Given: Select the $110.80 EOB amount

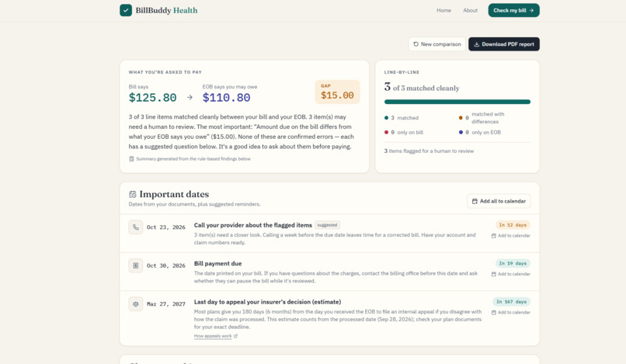Looking at the screenshot, I should 226,97.
